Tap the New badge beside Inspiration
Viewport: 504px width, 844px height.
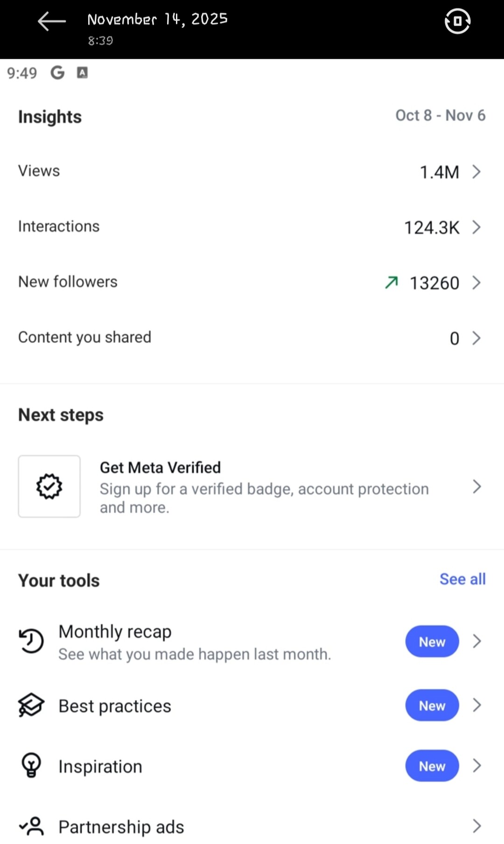[x=432, y=766]
